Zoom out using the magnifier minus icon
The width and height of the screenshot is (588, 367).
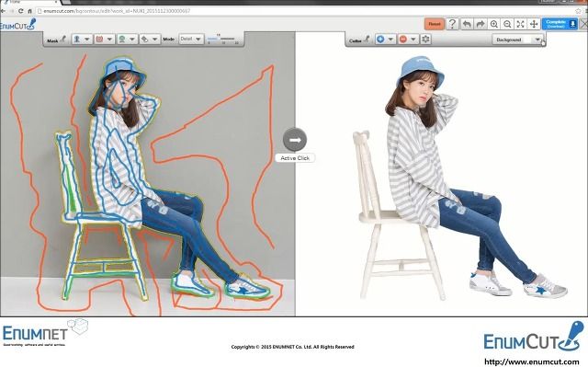pos(507,24)
